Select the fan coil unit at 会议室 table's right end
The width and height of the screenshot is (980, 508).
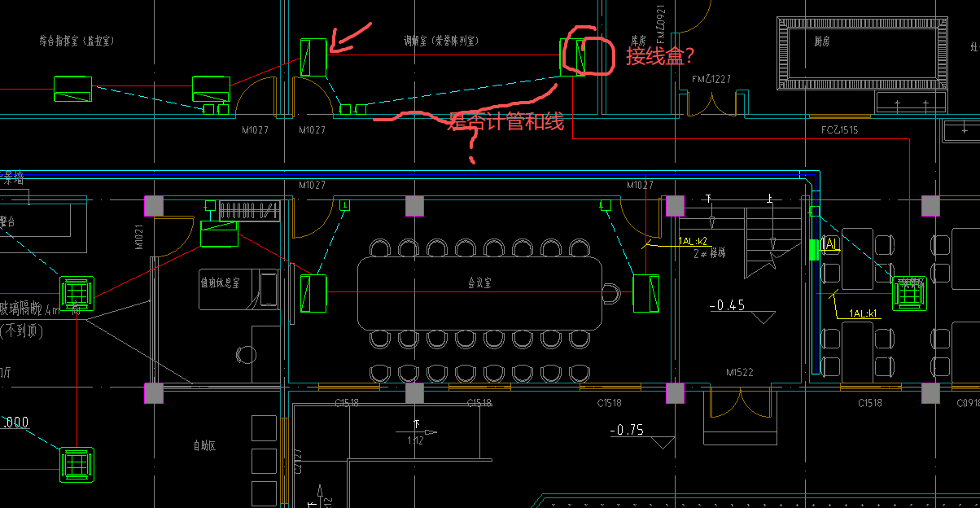tap(645, 293)
